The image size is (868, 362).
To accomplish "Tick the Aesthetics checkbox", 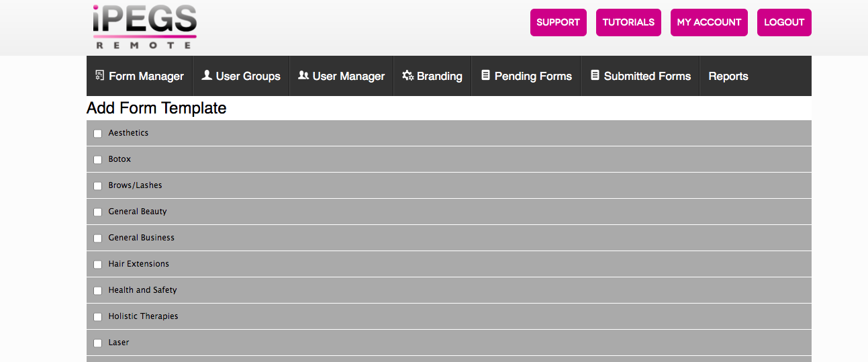I will [98, 134].
